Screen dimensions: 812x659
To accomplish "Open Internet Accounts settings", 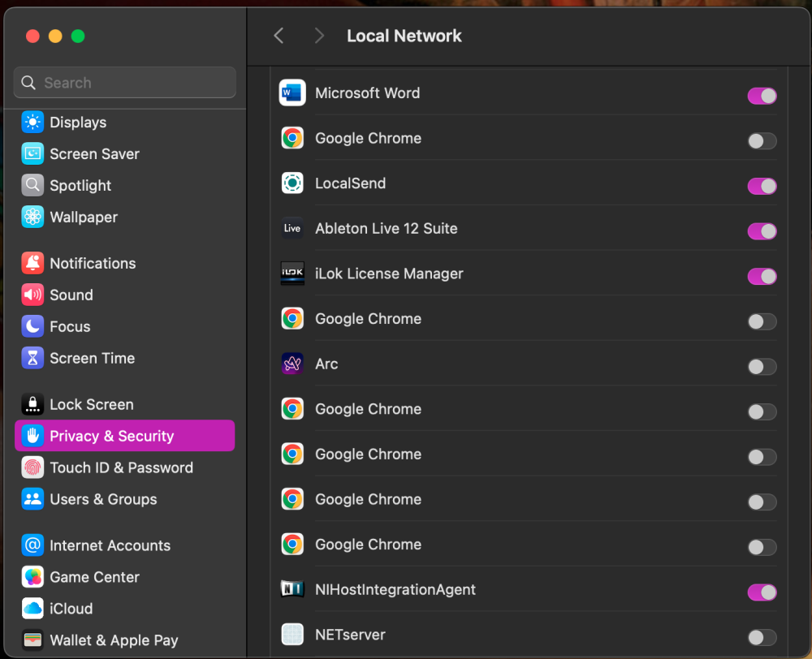I will (125, 545).
